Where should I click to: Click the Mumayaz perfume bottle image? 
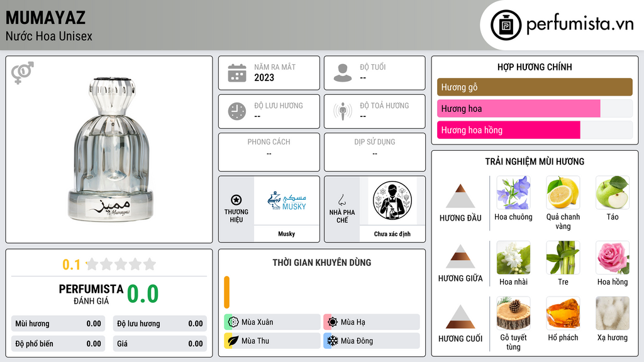click(111, 149)
